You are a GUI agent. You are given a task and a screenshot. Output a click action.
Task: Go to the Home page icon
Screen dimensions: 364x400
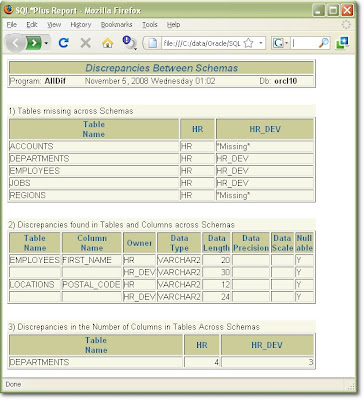click(x=107, y=43)
